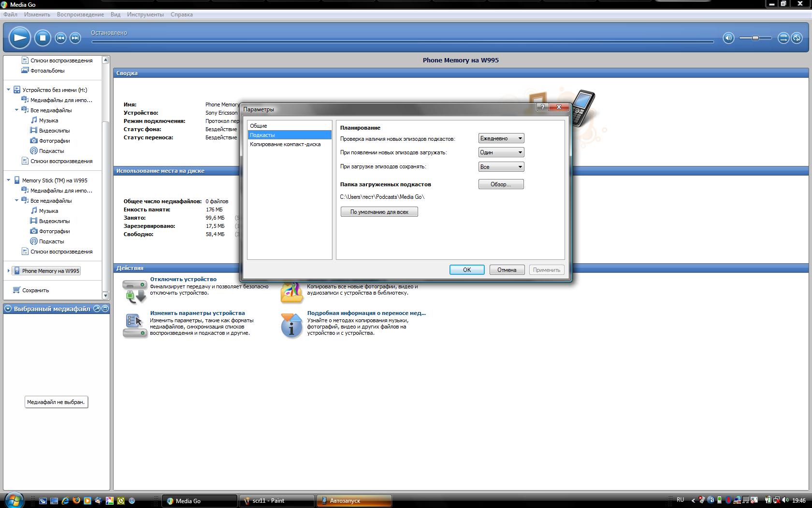812x508 pixels.
Task: Expand the Phone Memory на W995 node
Action: (8, 271)
